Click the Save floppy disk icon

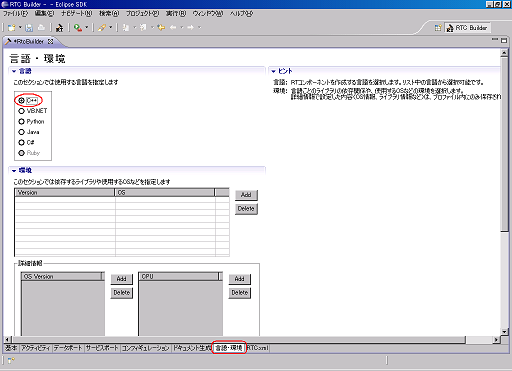(29, 28)
